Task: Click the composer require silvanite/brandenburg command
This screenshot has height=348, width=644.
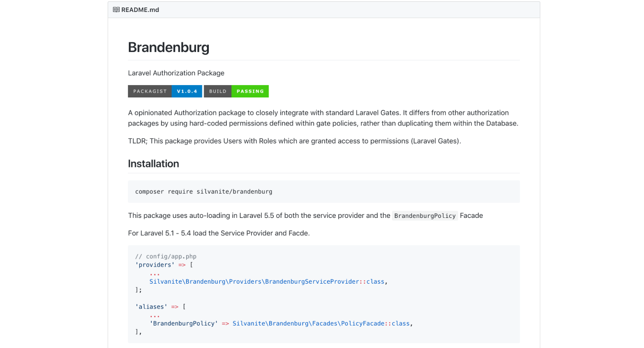Action: click(x=204, y=192)
